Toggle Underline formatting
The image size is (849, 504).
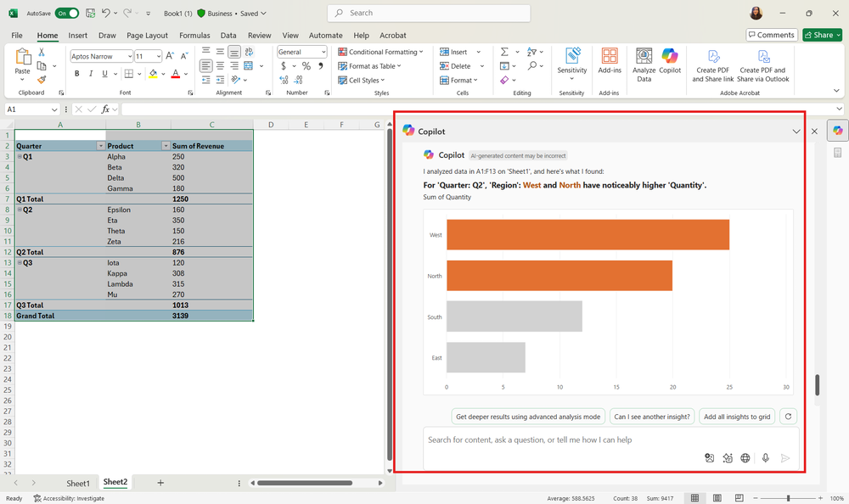coord(104,74)
